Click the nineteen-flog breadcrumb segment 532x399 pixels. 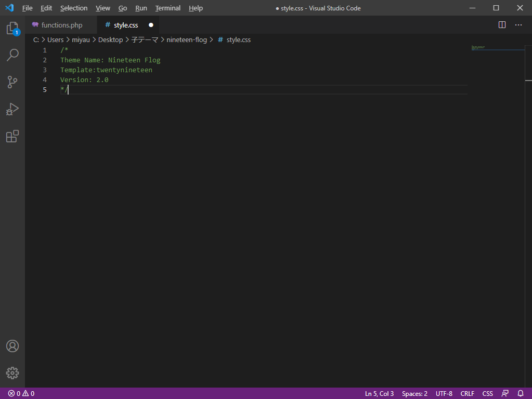point(187,39)
